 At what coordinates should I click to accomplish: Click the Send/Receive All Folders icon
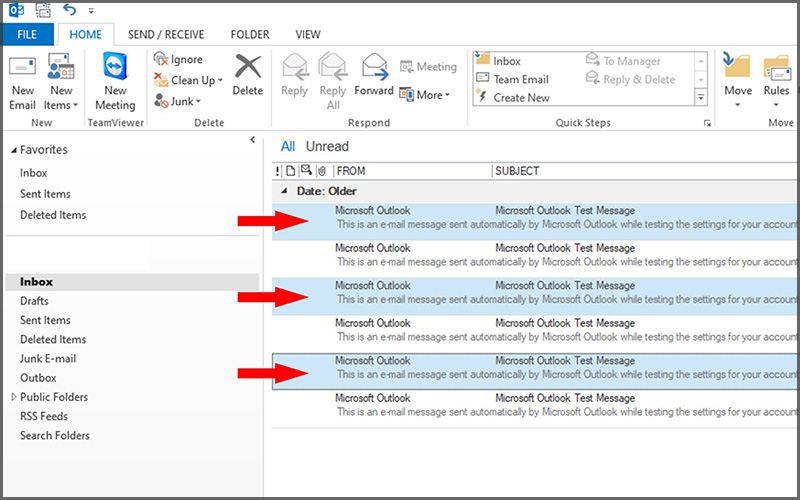tap(43, 10)
